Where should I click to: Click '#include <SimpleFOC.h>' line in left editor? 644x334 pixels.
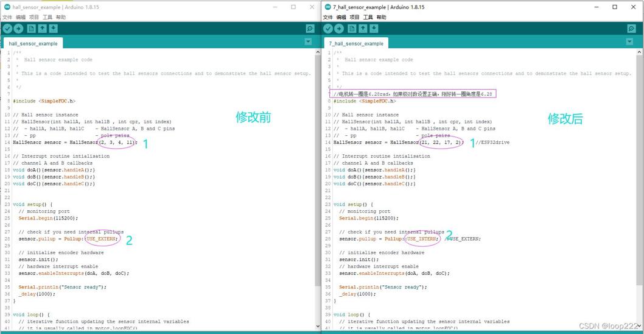pyautogui.click(x=44, y=101)
